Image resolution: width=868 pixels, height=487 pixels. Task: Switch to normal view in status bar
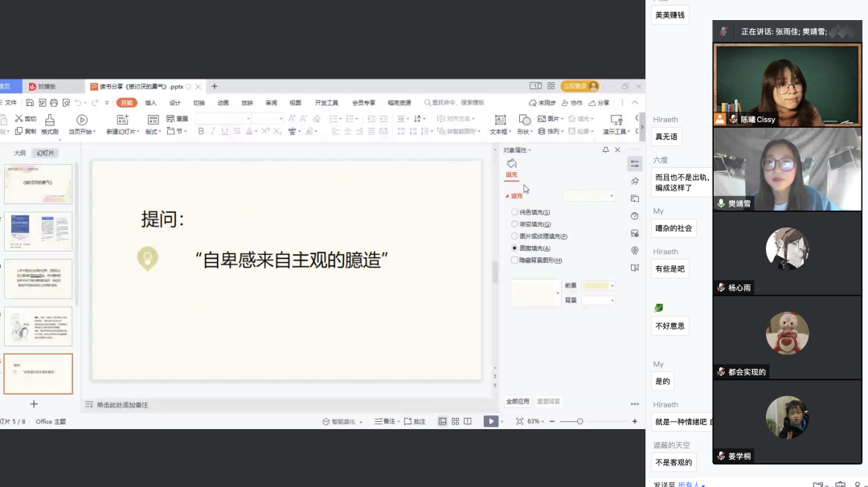(442, 422)
